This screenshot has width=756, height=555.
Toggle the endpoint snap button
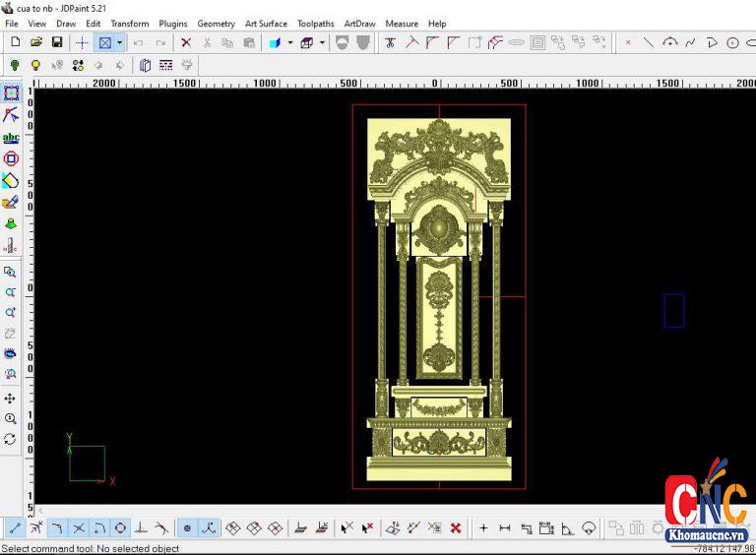(x=15, y=528)
